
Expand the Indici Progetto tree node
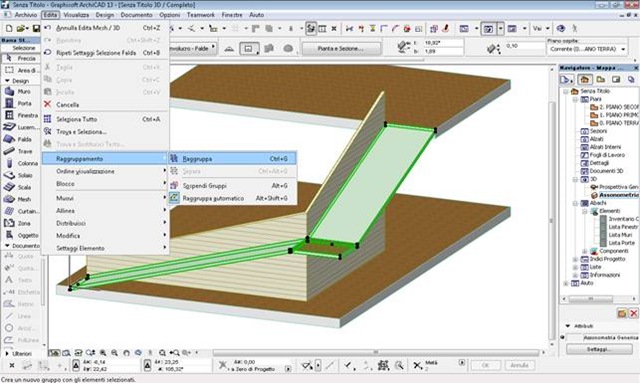(x=576, y=259)
